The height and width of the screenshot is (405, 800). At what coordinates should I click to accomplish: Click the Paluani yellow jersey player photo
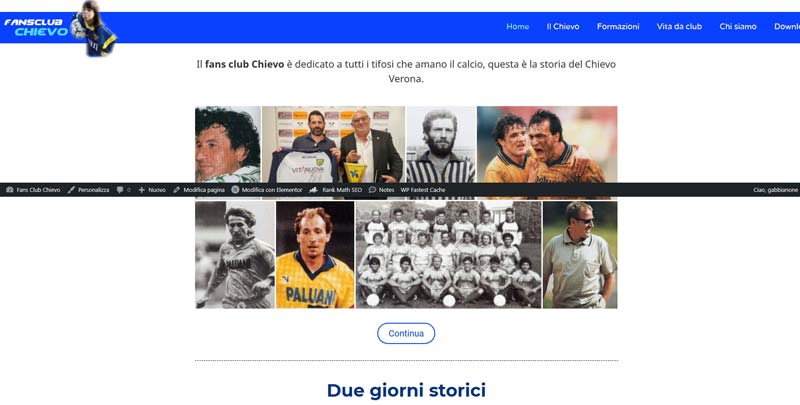[315, 255]
